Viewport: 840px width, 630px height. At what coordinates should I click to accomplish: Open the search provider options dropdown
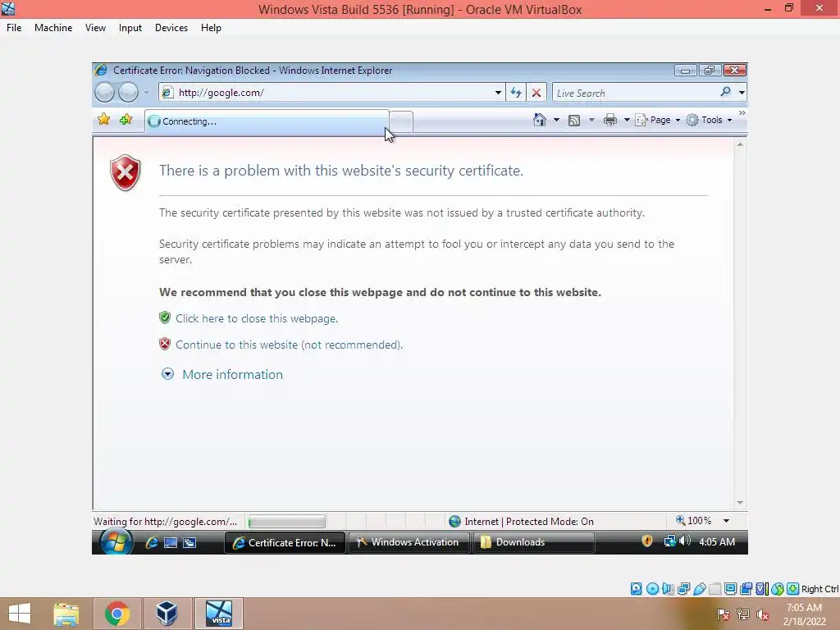point(742,92)
